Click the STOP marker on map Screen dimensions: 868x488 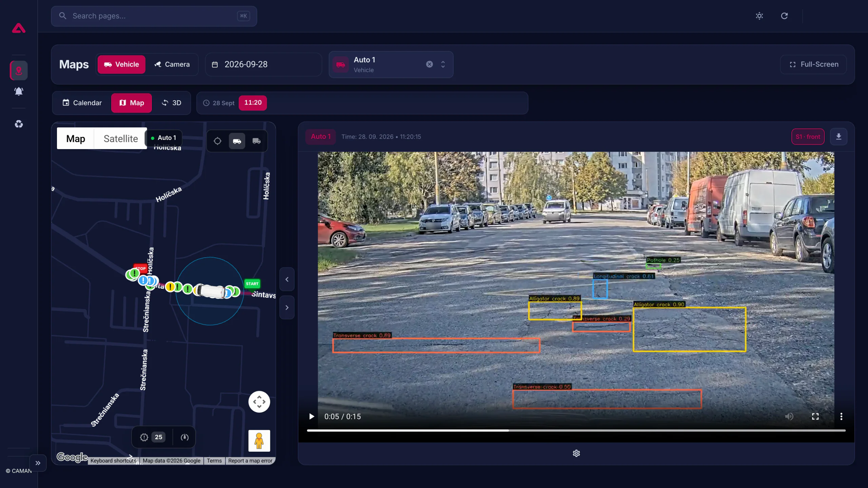140,268
